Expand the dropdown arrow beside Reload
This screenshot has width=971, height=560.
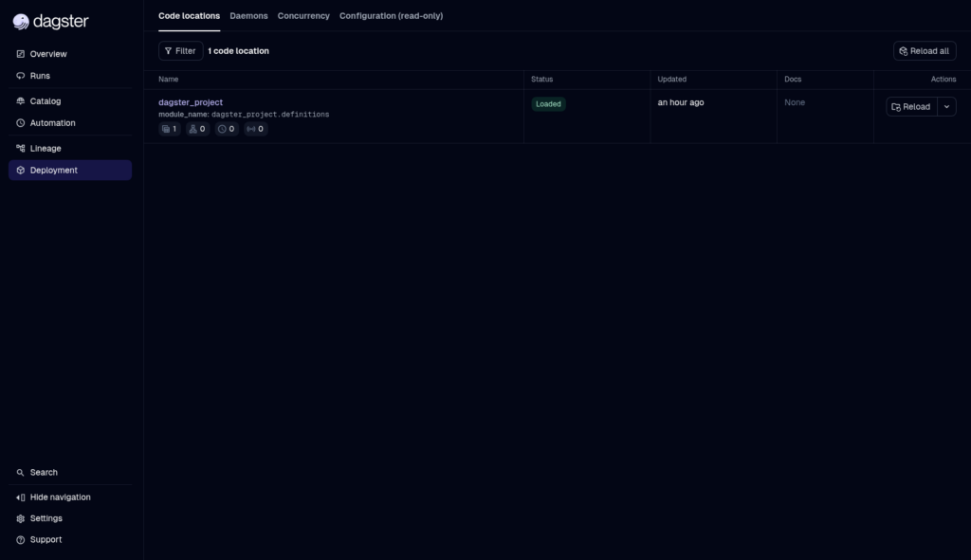(x=946, y=106)
